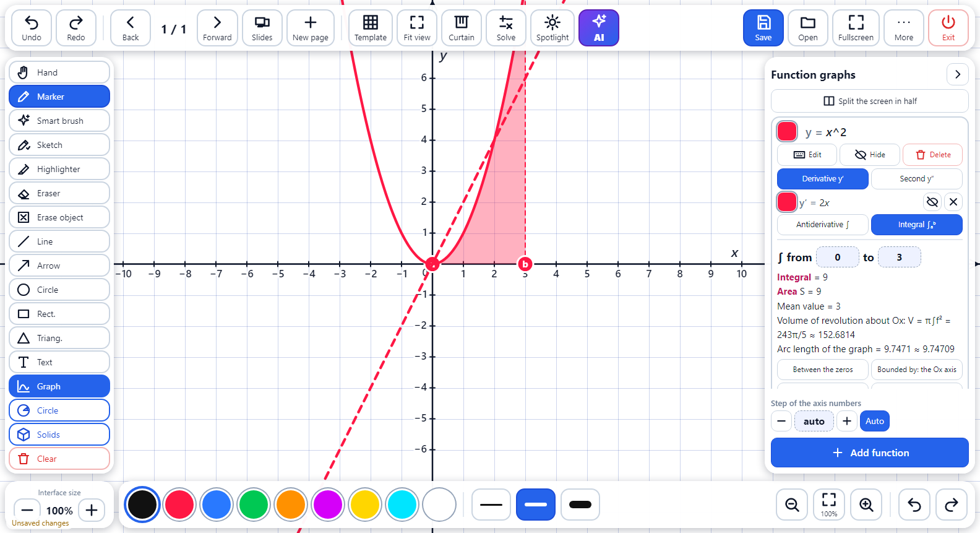980x533 pixels.
Task: Click Add function button
Action: pyautogui.click(x=870, y=453)
